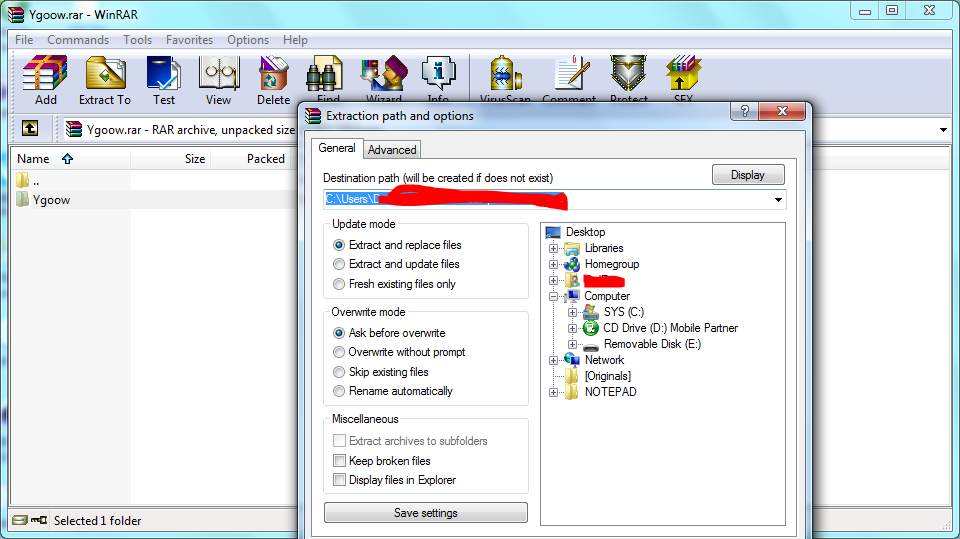Click the Save settings button
960x539 pixels.
(426, 513)
